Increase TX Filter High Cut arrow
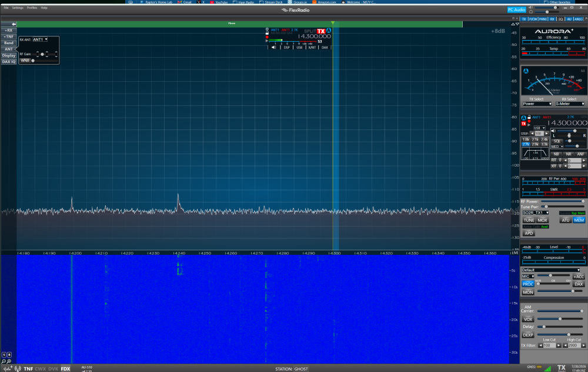This screenshot has height=372, width=588. click(x=583, y=346)
